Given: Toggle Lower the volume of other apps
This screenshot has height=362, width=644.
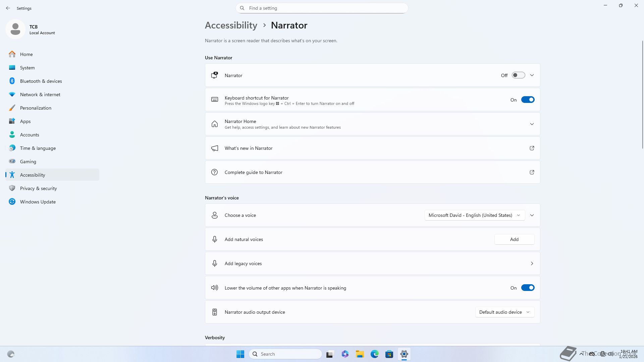Looking at the screenshot, I should coord(527,288).
